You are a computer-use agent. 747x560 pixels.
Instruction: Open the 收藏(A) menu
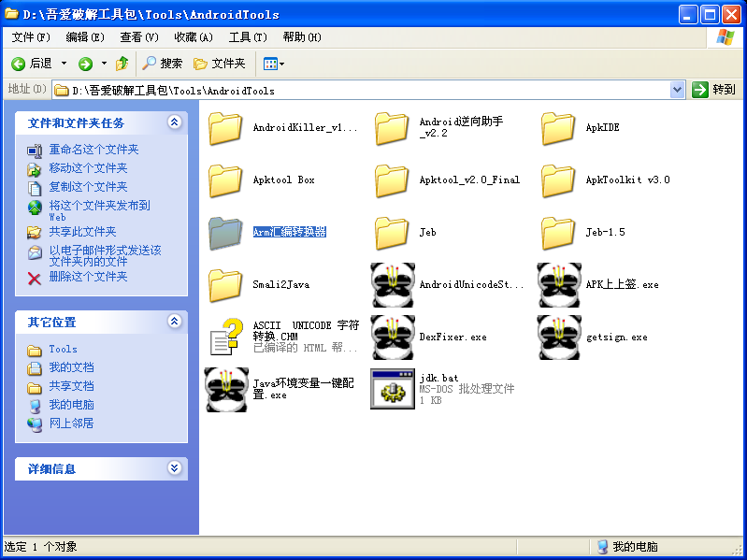click(194, 37)
